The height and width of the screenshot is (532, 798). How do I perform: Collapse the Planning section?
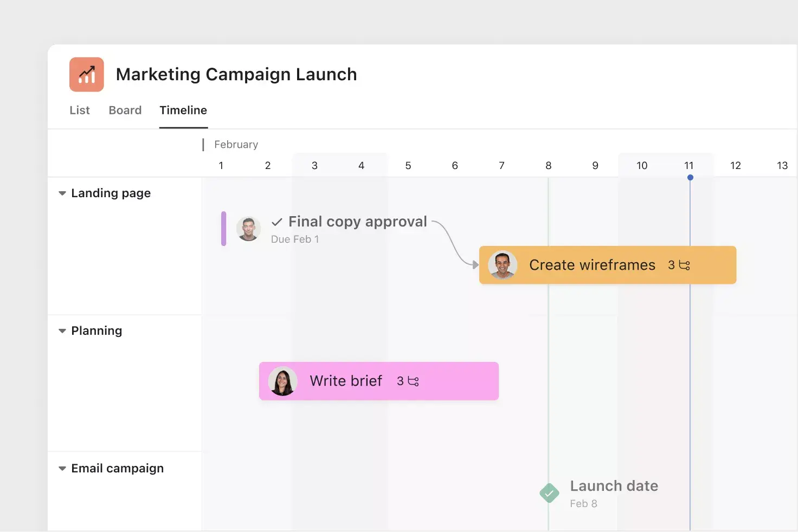[x=62, y=330]
